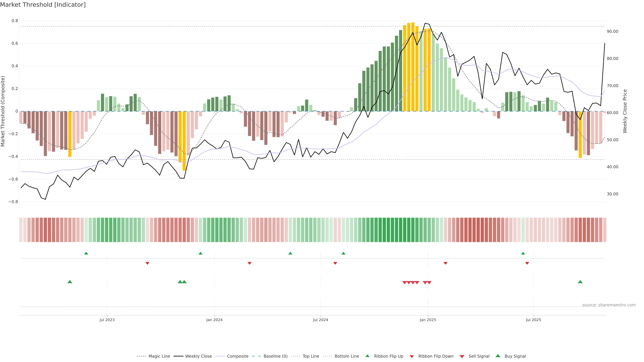This screenshot has height=362, width=644.
Task: Click the Ribbon Flip Down legend icon
Action: click(x=412, y=356)
